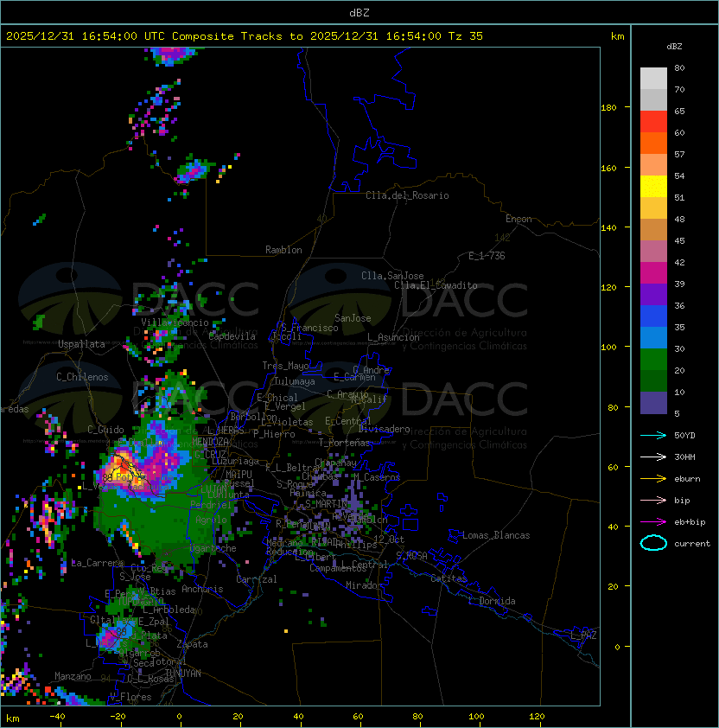This screenshot has width=719, height=728.
Task: Click the -40 tick on horizontal km axis
Action: point(57,717)
